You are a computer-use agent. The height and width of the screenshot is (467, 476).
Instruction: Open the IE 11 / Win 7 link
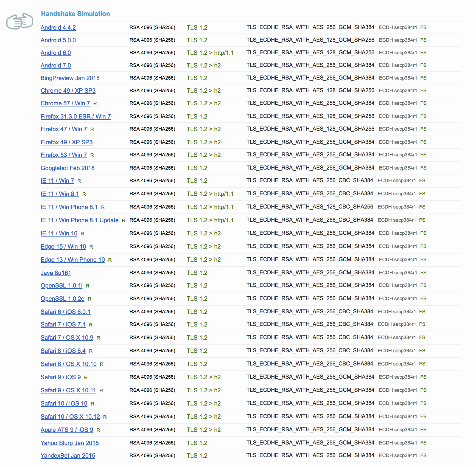[x=57, y=181]
